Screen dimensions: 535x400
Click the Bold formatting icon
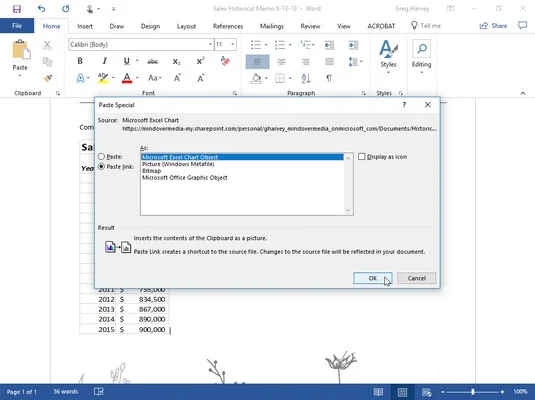(80, 61)
